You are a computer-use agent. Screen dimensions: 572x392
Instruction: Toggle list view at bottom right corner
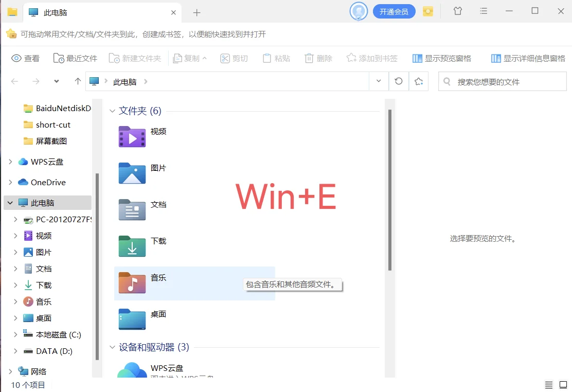tap(548, 384)
